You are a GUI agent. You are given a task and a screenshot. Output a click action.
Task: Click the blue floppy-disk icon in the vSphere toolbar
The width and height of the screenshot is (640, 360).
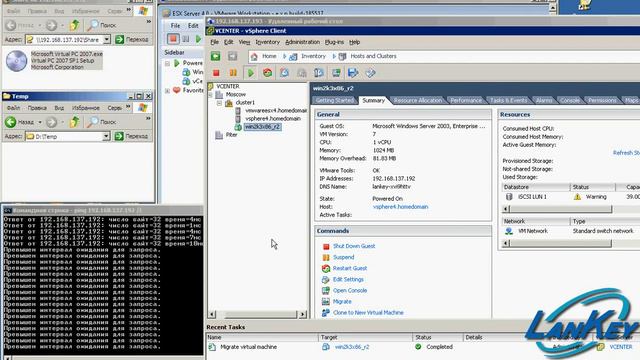click(353, 73)
